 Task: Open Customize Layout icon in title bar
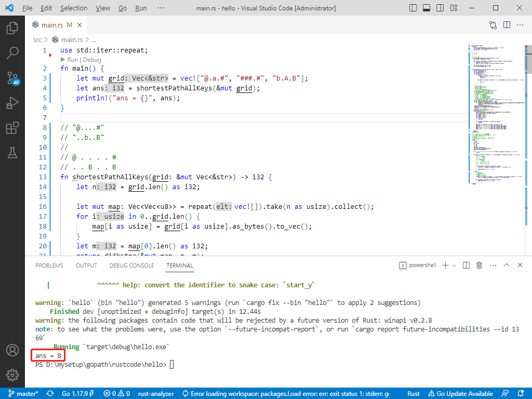pos(454,8)
